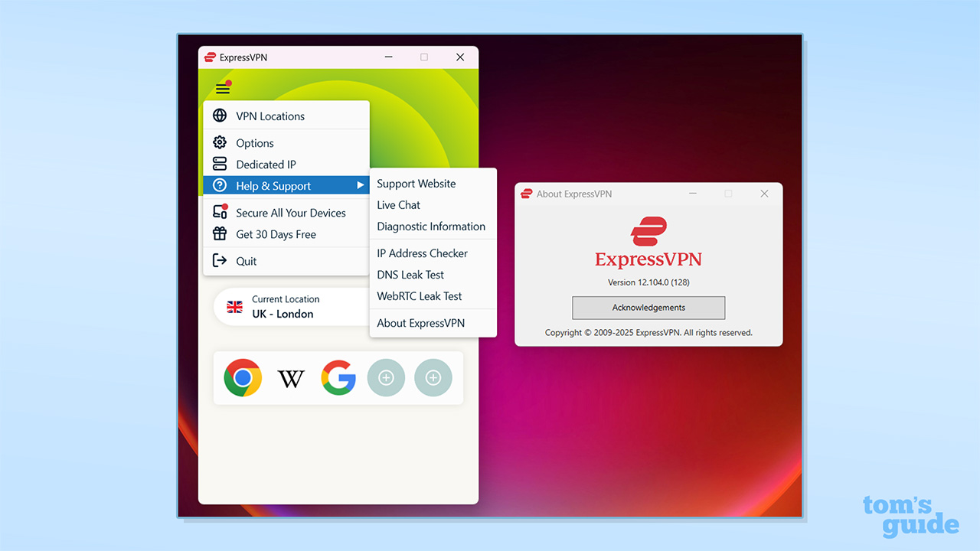The width and height of the screenshot is (980, 551).
Task: Choose DNS Leak Test from the menu
Action: click(x=410, y=275)
